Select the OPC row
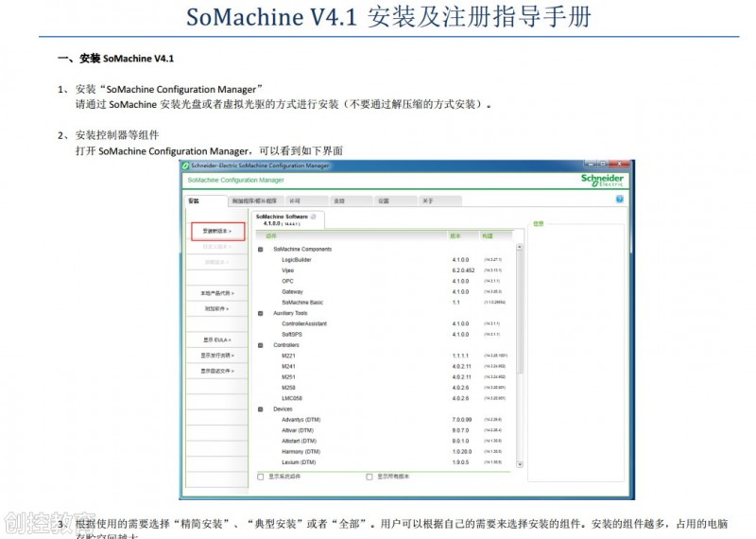 point(386,282)
